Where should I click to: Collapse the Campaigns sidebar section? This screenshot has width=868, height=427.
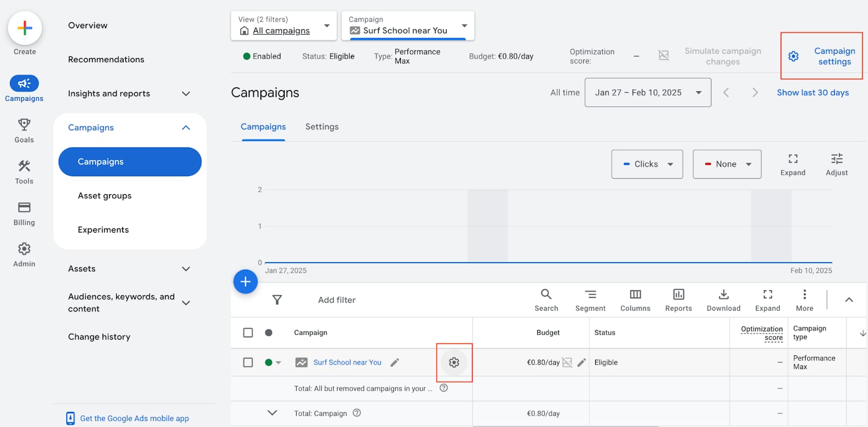click(186, 128)
